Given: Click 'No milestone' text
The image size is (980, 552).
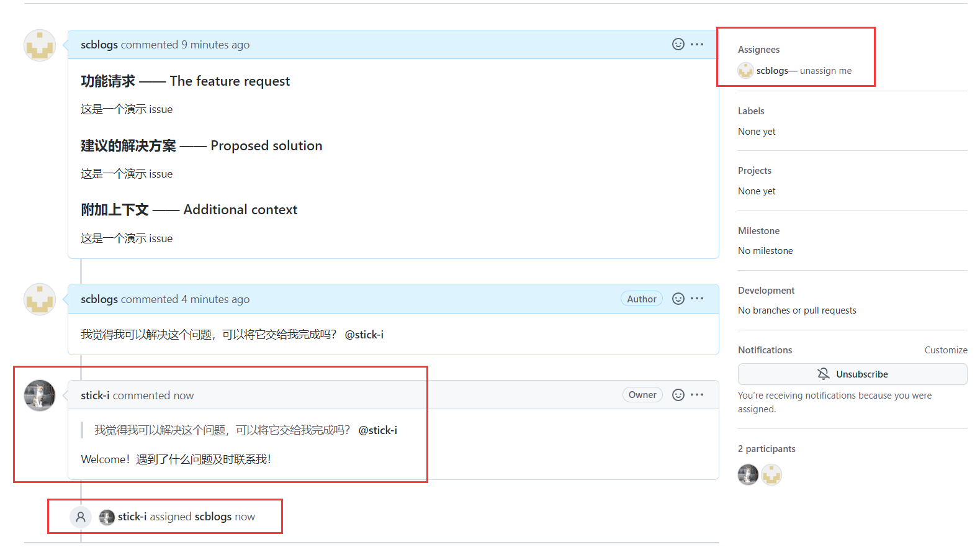Looking at the screenshot, I should [x=765, y=251].
